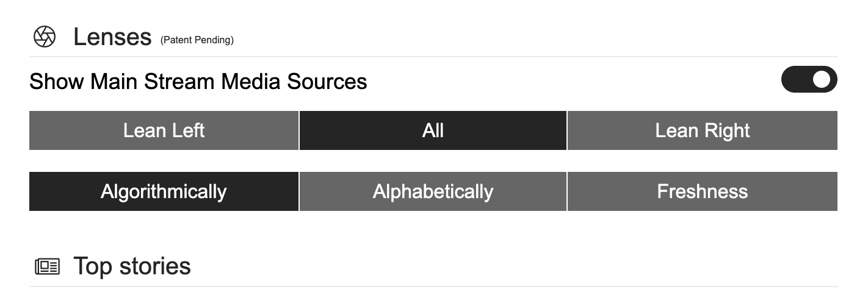The width and height of the screenshot is (868, 306).
Task: Click the Show Main Stream Media Sources label
Action: 198,81
